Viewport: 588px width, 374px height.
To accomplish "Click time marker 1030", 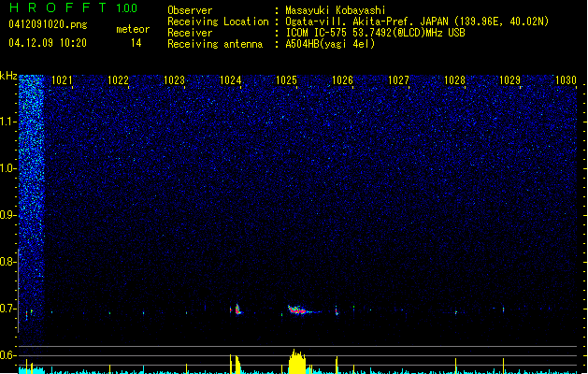I will [566, 79].
